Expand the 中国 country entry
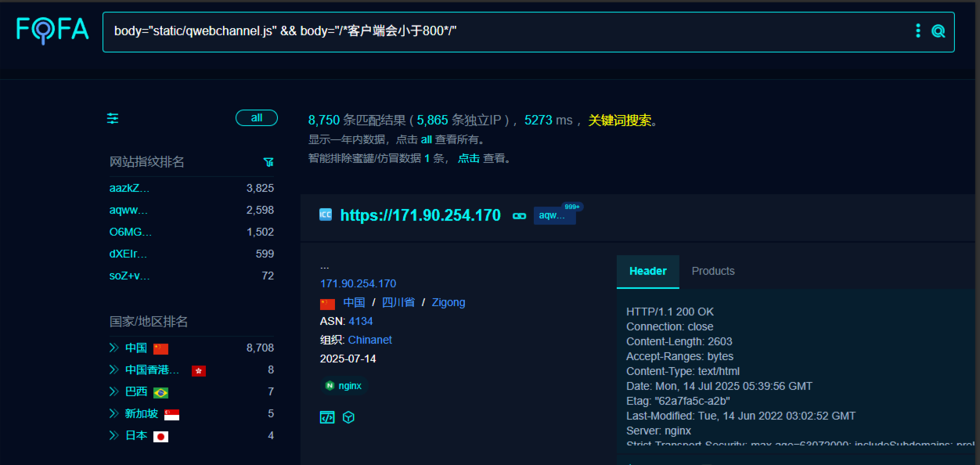Screen dimensions: 980x465 pyautogui.click(x=113, y=348)
